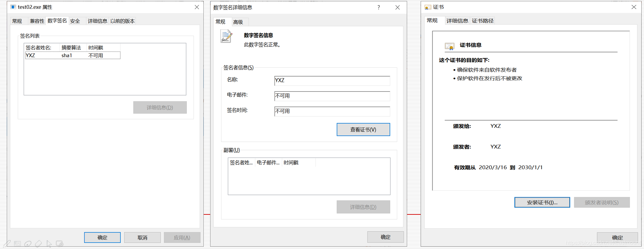This screenshot has width=644, height=249.
Task: Activate the laser pointer tool icon
Action: (x=28, y=244)
